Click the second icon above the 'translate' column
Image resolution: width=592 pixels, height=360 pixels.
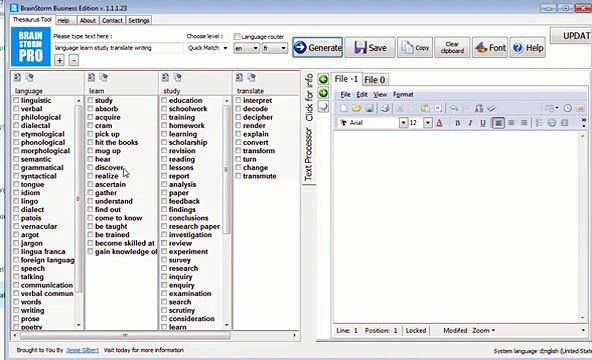pyautogui.click(x=251, y=77)
